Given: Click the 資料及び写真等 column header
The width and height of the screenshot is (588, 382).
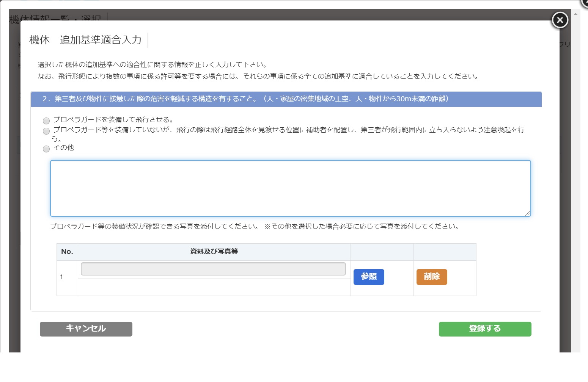Looking at the screenshot, I should 214,252.
